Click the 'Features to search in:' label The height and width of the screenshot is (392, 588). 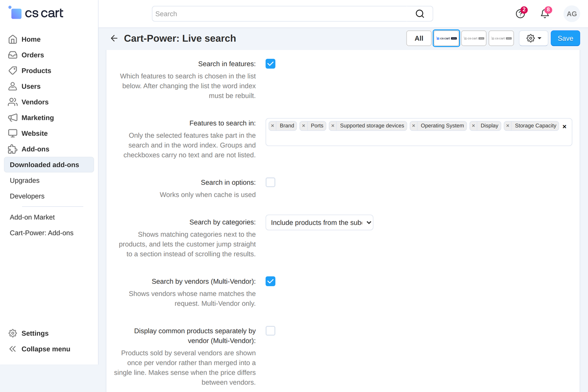222,123
